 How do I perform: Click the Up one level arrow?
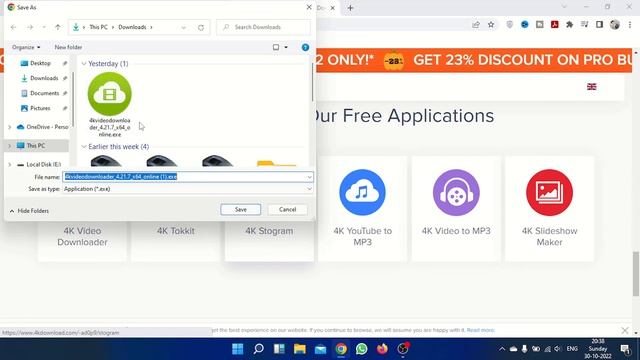tap(58, 27)
